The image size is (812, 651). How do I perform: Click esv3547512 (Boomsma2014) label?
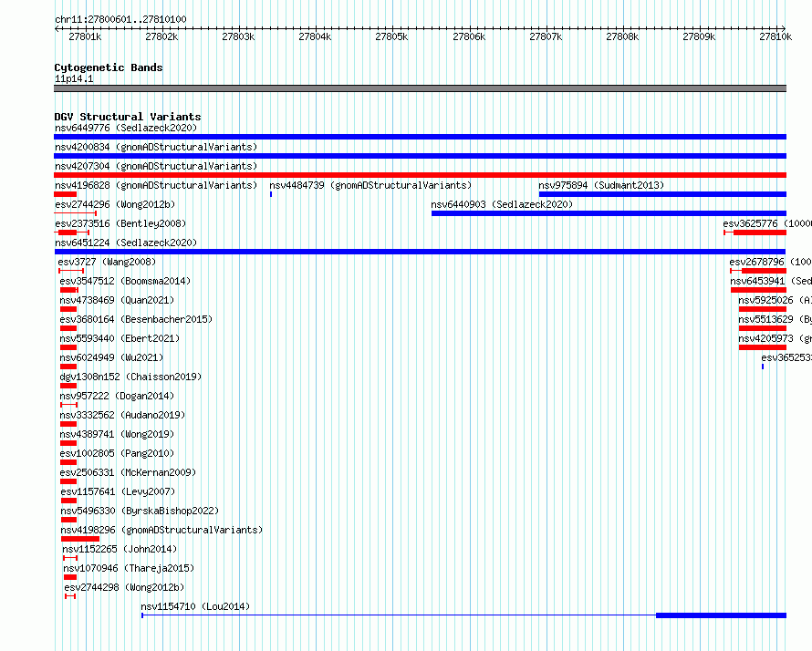125,281
